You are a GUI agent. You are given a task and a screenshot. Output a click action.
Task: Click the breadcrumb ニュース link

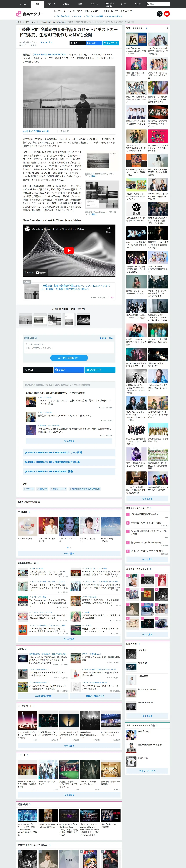pyautogui.click(x=35, y=22)
